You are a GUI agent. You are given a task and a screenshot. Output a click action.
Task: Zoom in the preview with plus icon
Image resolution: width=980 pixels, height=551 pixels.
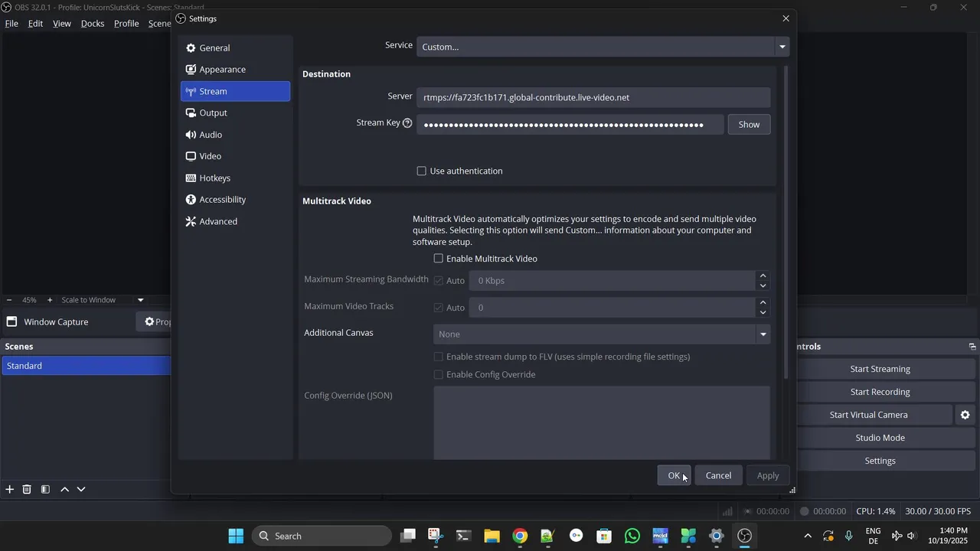[50, 300]
